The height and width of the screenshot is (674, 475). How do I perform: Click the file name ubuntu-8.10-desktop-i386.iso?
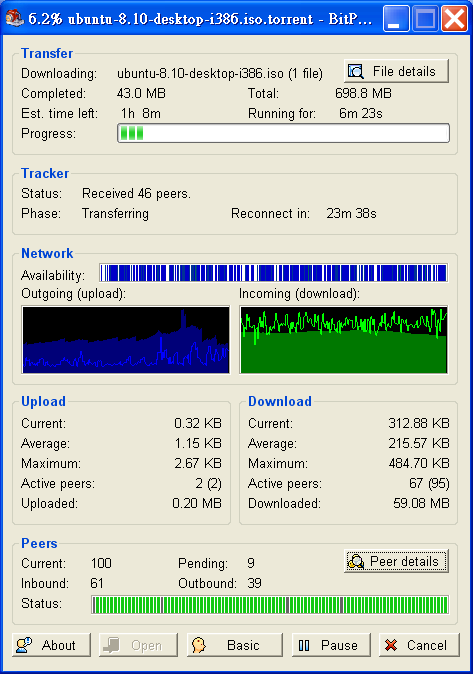[x=200, y=74]
